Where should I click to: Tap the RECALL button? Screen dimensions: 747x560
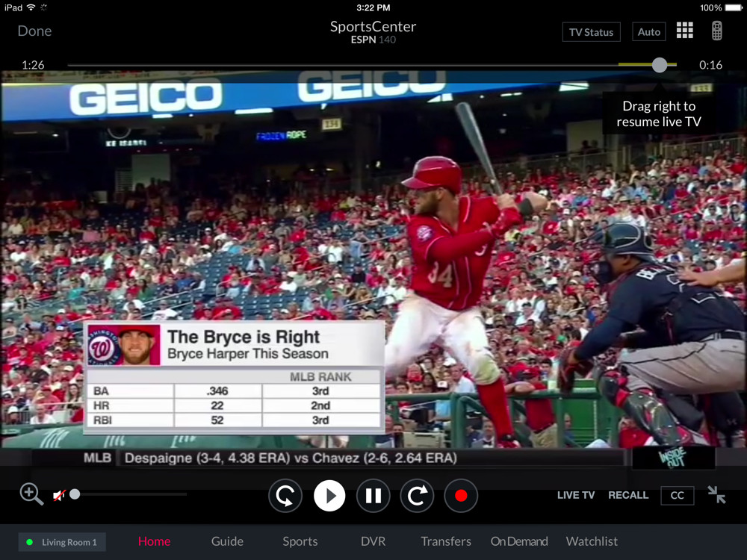click(x=628, y=495)
